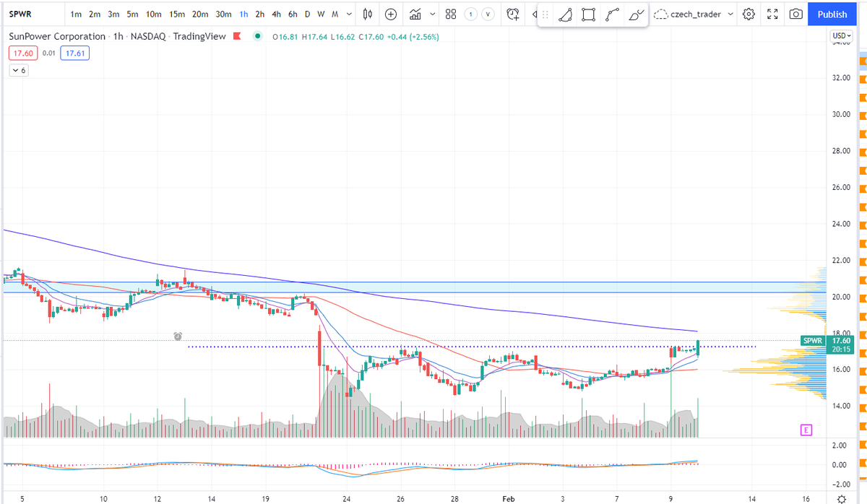Viewport: 867px width, 504px height.
Task: Click the earnings E marker
Action: click(x=806, y=430)
